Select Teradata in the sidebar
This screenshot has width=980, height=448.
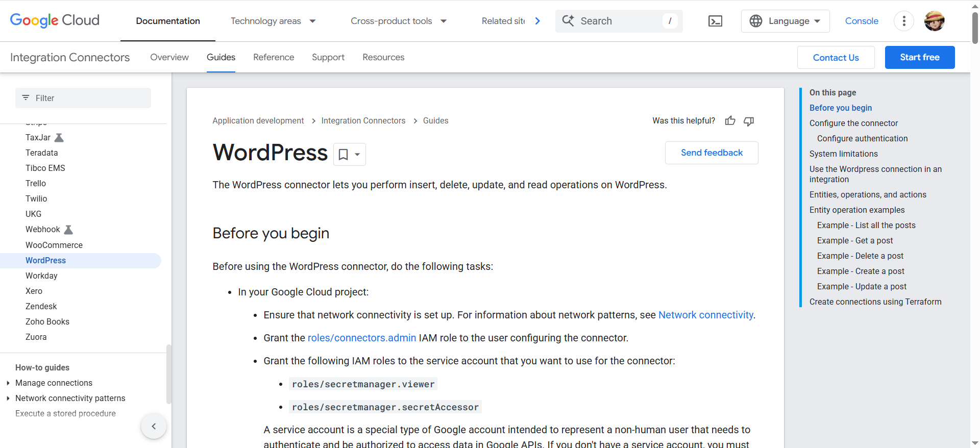tap(42, 153)
